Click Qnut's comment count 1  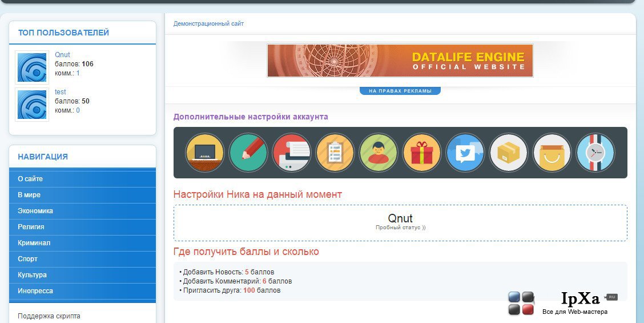(x=78, y=73)
